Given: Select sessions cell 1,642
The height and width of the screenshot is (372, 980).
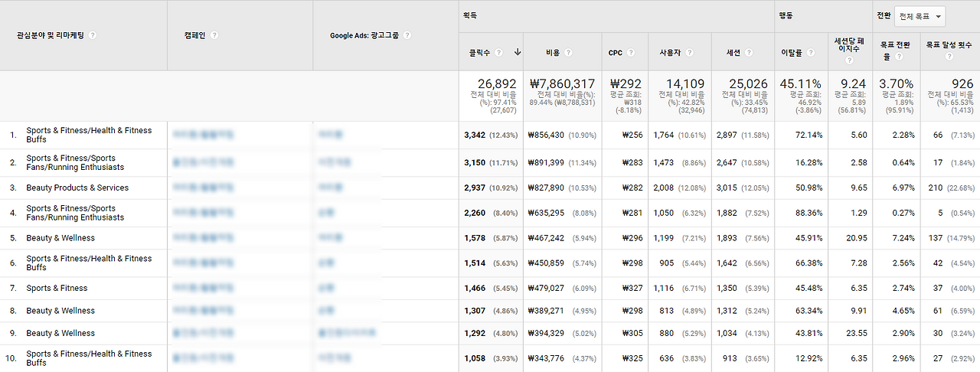Looking at the screenshot, I should click(727, 263).
